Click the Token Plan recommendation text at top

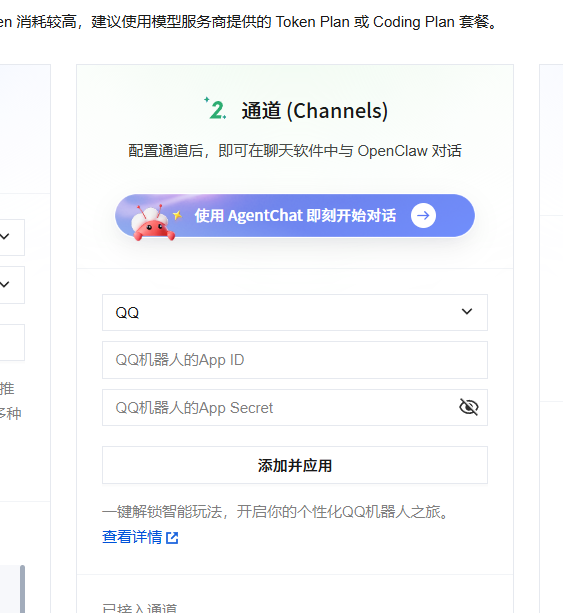pyautogui.click(x=248, y=22)
